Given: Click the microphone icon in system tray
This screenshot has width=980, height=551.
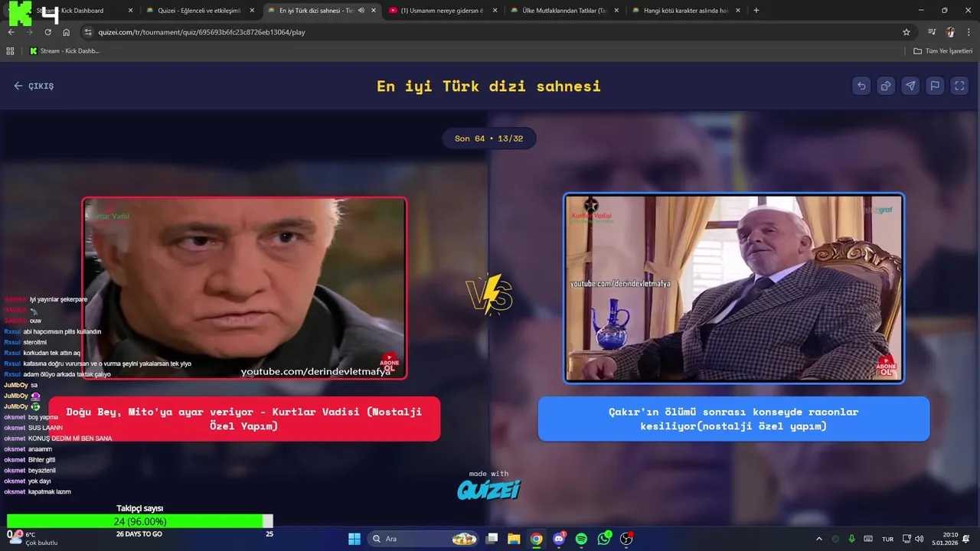Looking at the screenshot, I should click(852, 539).
